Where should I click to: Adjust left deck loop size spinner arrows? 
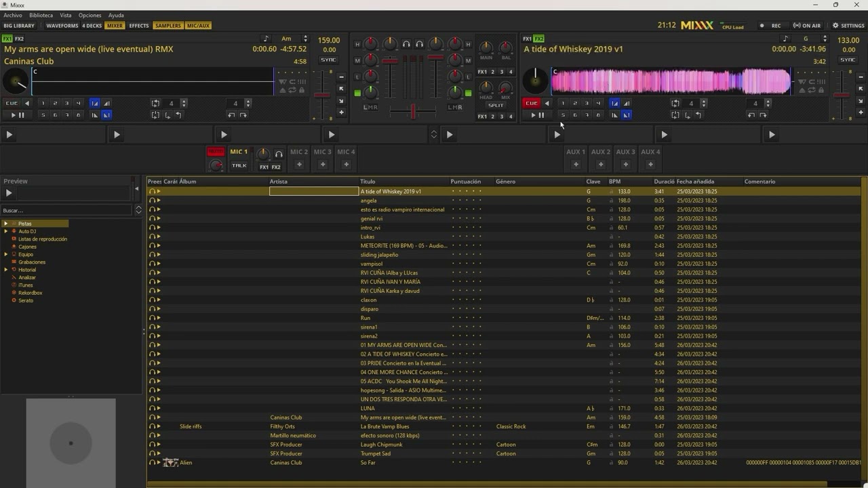pos(184,103)
